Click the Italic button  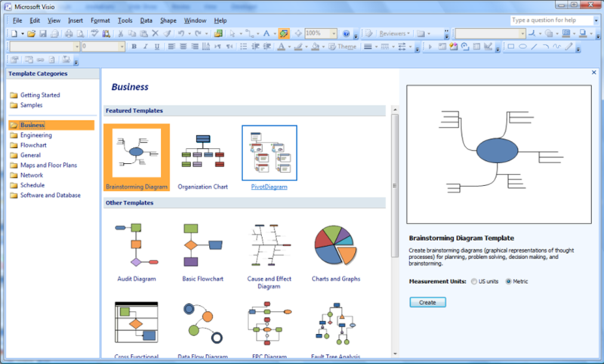[x=146, y=47]
